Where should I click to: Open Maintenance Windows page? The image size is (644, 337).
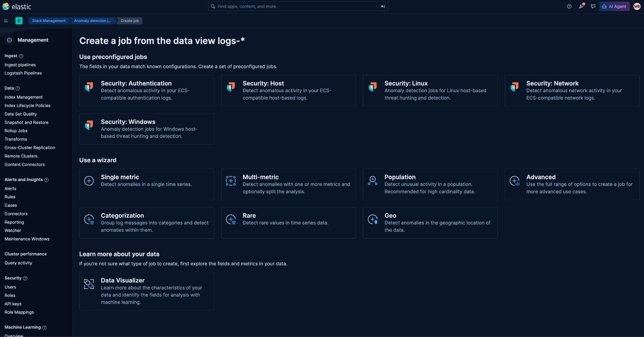(x=27, y=239)
